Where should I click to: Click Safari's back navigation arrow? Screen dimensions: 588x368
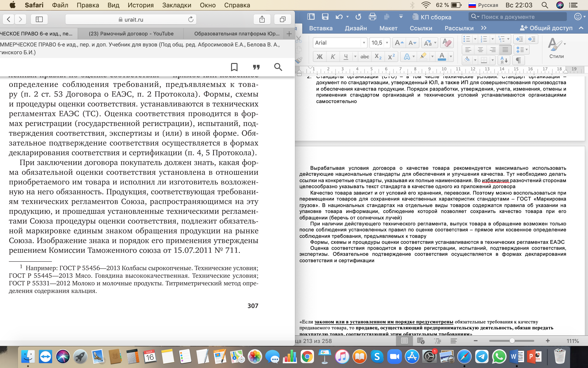tap(8, 19)
